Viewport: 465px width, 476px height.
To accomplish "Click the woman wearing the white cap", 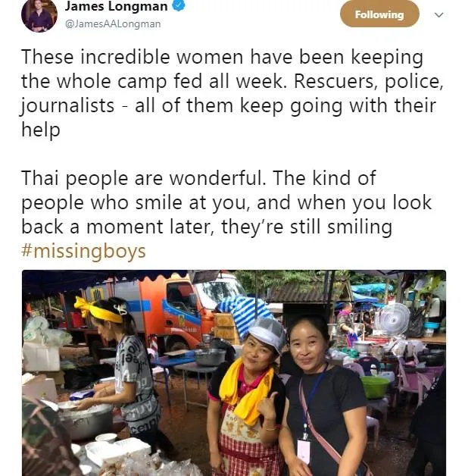I will click(x=246, y=398).
